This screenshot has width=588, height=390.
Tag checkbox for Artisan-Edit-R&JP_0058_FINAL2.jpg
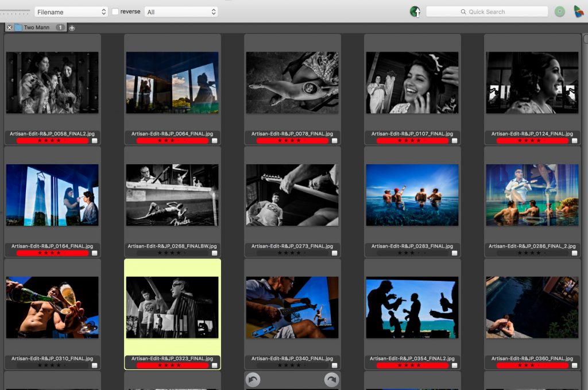[95, 141]
